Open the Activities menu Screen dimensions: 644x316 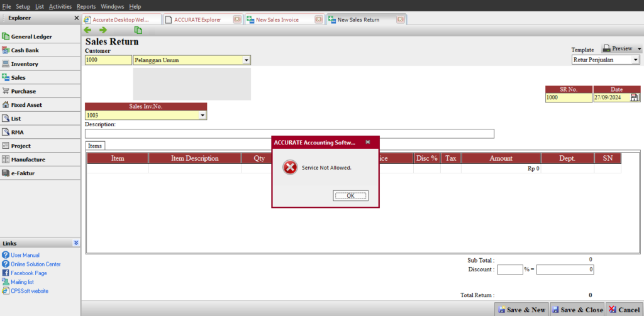click(x=60, y=6)
